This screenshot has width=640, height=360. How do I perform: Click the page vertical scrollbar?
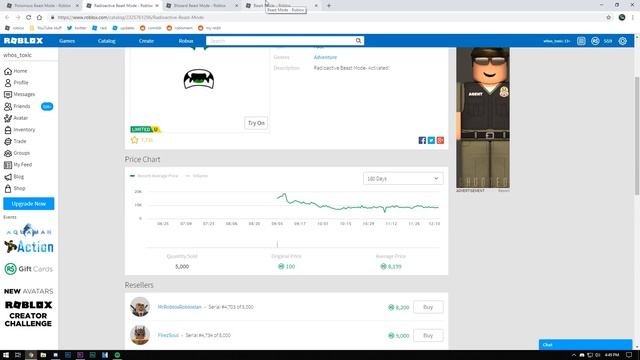[637, 135]
